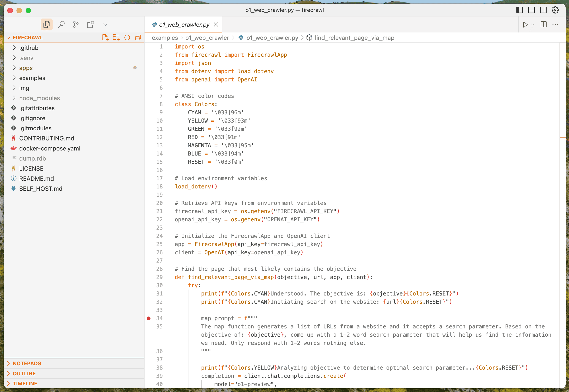Screen dimensions: 569x392
Task: Click the New File icon in explorer
Action: coord(105,38)
